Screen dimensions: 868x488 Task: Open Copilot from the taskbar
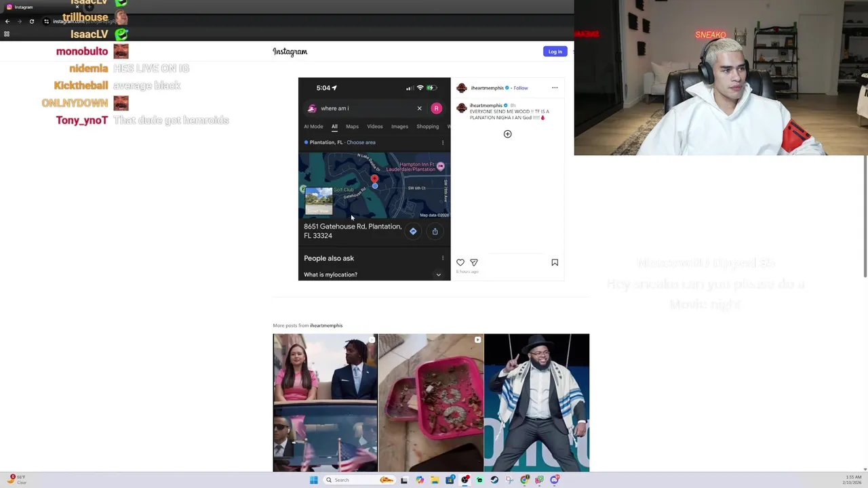click(x=420, y=480)
